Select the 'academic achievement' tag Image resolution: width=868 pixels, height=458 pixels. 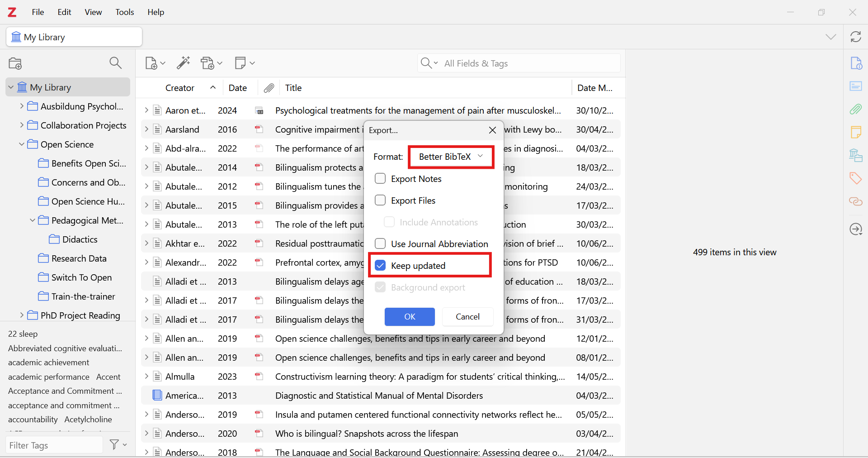click(48, 363)
